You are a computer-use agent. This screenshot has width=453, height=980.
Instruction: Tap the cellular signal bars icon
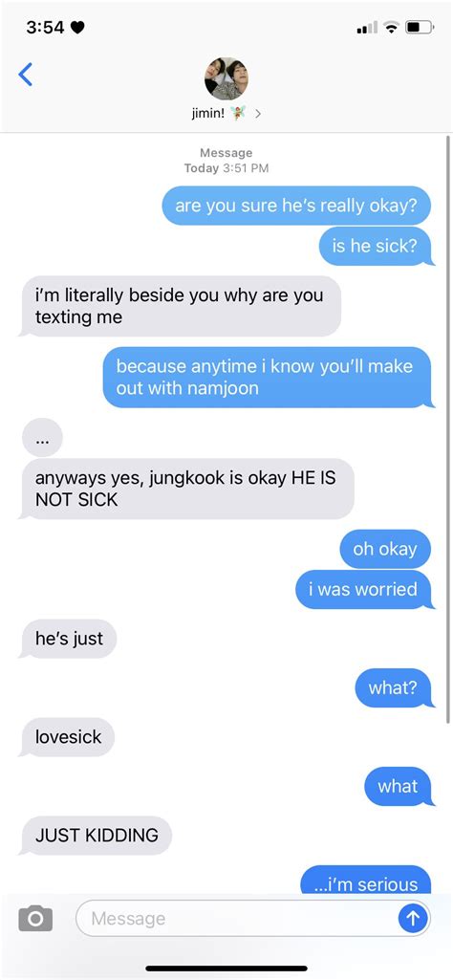click(x=367, y=28)
